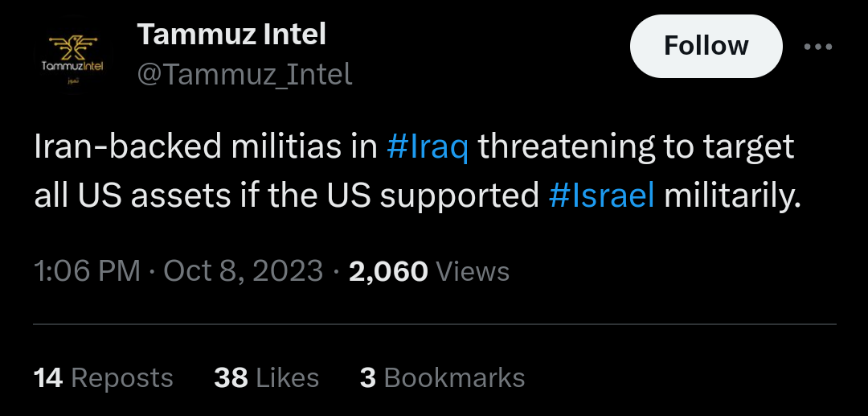Open the three-dot more options menu
This screenshot has width=868, height=416.
(818, 47)
